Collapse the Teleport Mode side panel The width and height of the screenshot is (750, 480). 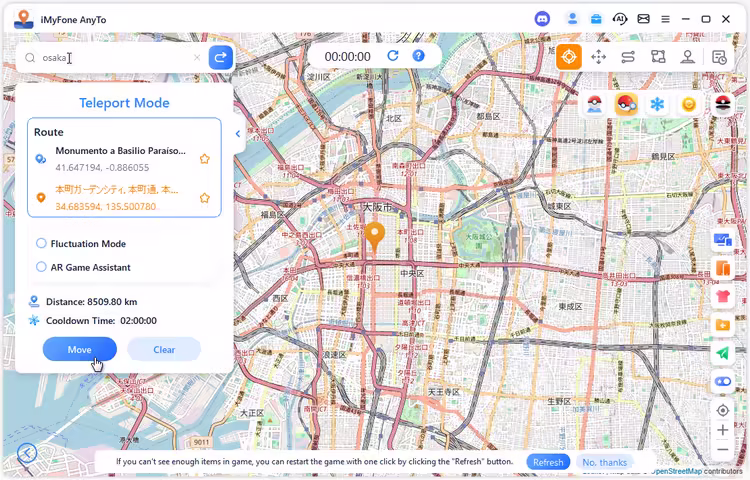[x=238, y=134]
